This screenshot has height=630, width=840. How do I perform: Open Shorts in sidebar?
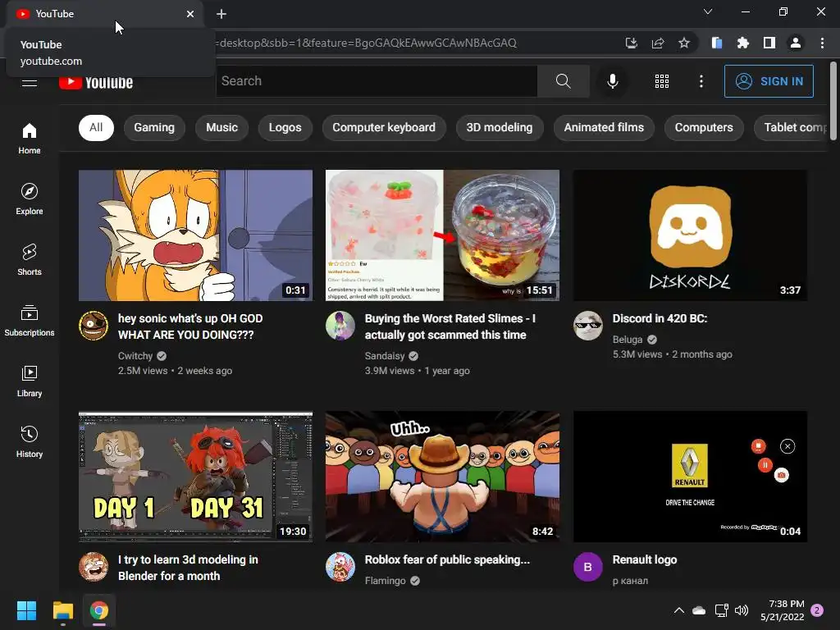(x=30, y=260)
